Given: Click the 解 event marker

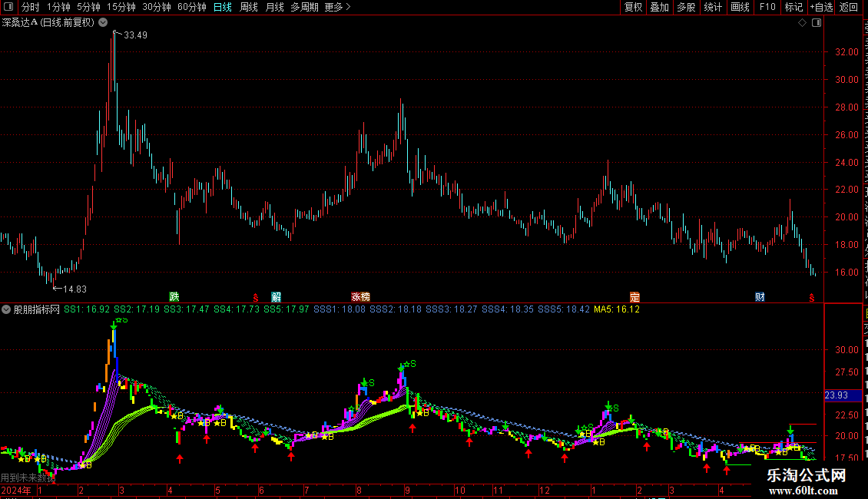Looking at the screenshot, I should pyautogui.click(x=277, y=297).
